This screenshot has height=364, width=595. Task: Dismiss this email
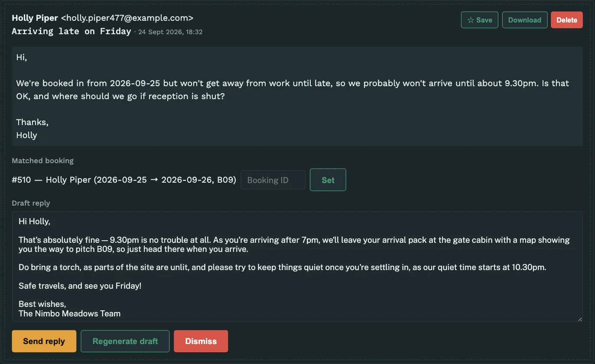point(201,341)
